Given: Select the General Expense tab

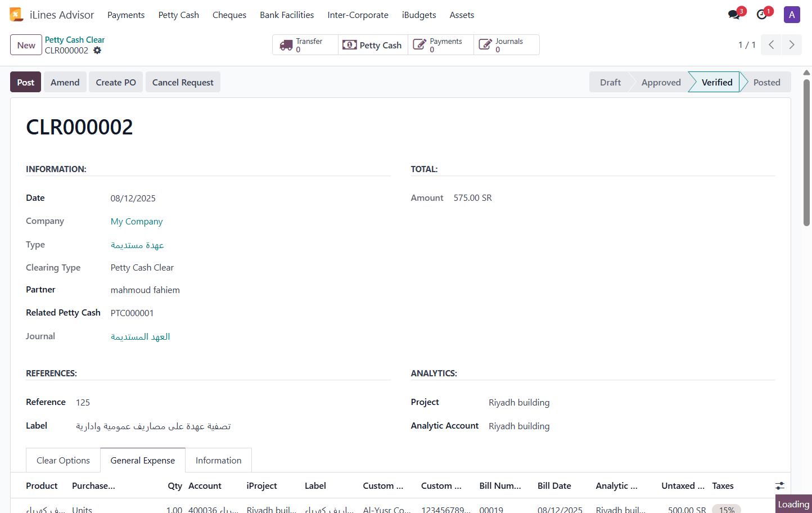Looking at the screenshot, I should tap(143, 460).
